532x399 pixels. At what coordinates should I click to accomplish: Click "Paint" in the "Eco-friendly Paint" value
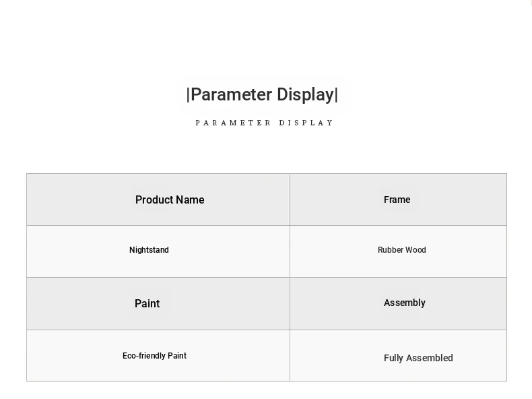(177, 356)
